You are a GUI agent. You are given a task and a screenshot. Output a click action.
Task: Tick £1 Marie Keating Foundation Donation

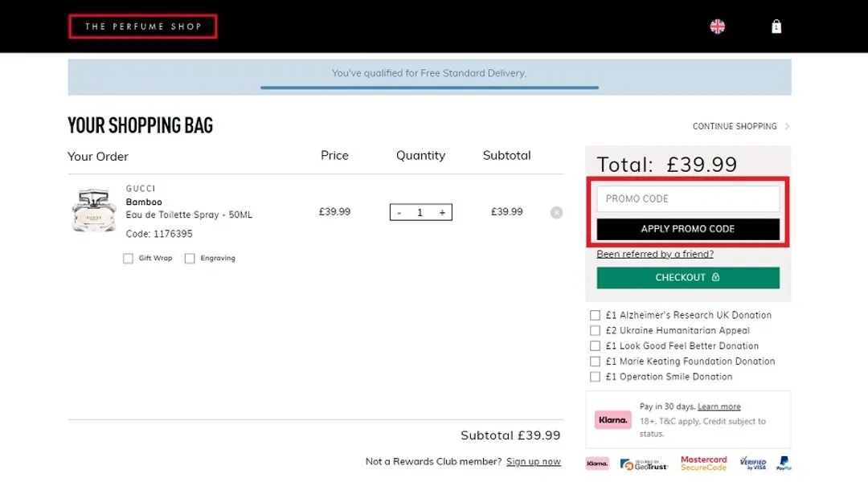coord(595,361)
